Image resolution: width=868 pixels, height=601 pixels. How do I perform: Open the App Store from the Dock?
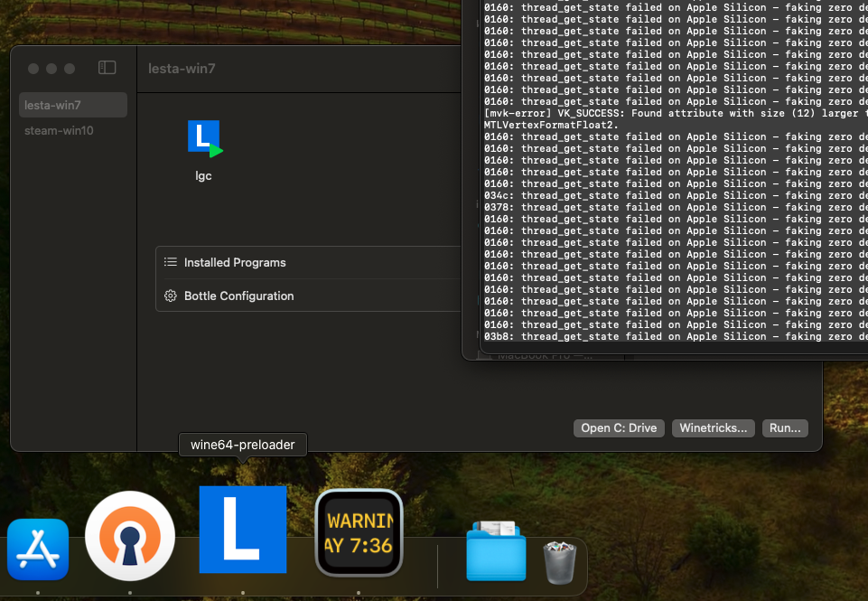click(38, 549)
